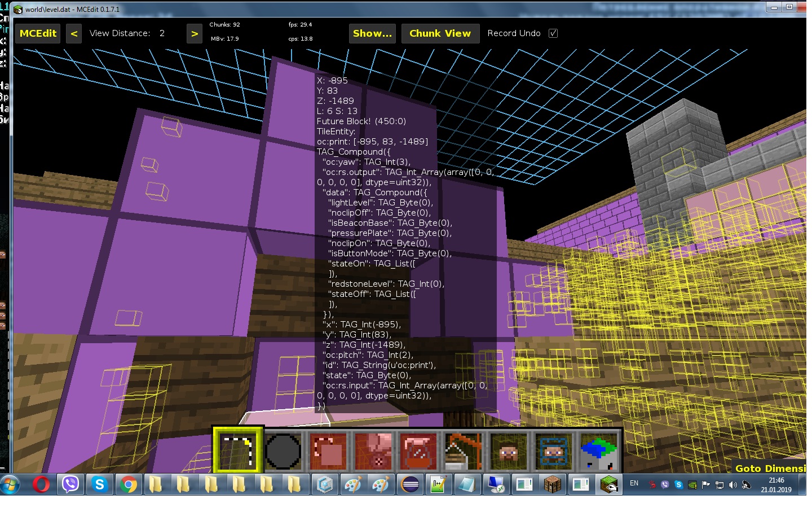Open the Action Center flag tray icon
Screen dimensions: 812x508
705,484
